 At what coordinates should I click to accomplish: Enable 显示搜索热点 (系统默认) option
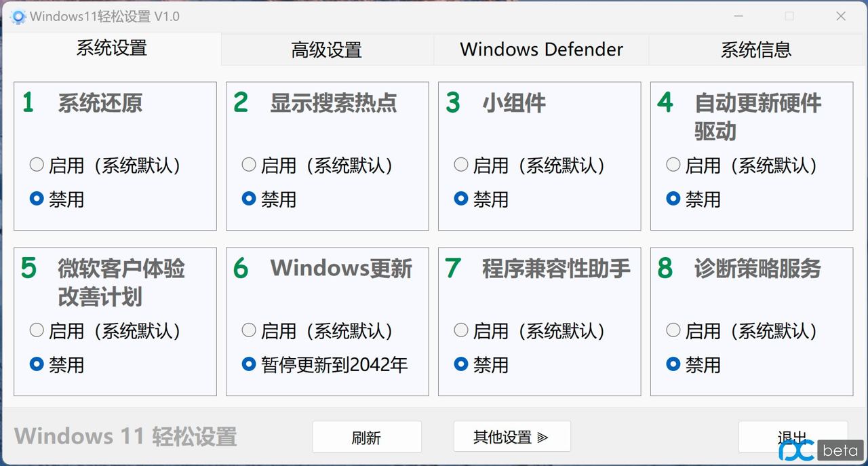pos(250,165)
